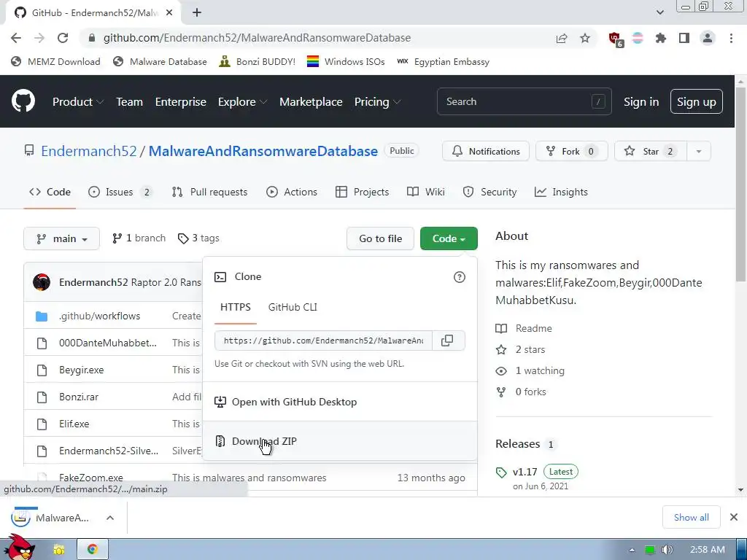Open the Security tab
747x560 pixels.
pos(489,192)
